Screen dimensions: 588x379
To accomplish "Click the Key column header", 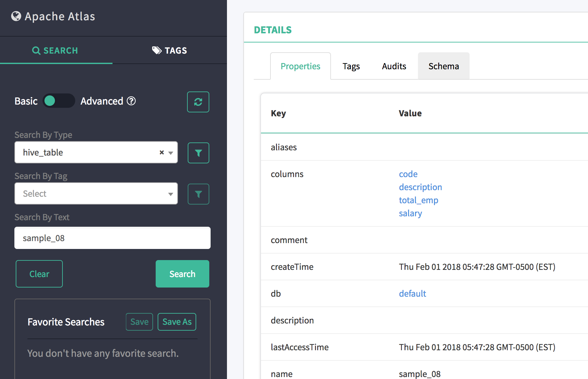I will (x=278, y=113).
